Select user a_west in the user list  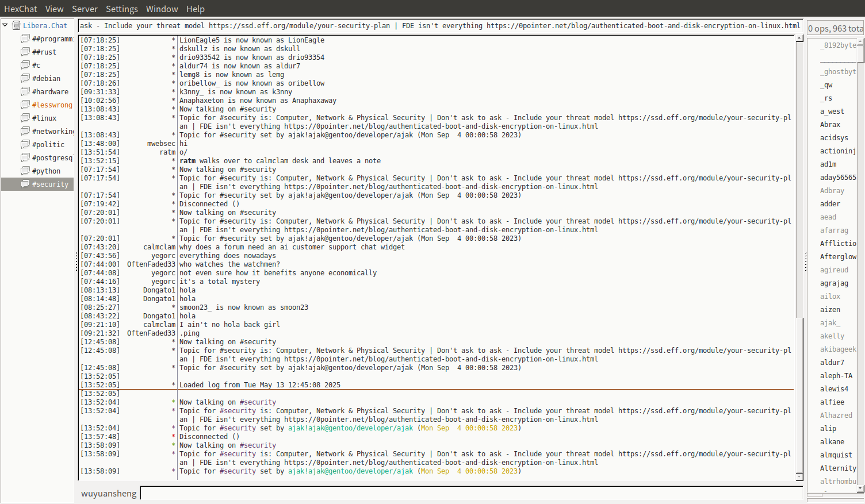pos(832,111)
